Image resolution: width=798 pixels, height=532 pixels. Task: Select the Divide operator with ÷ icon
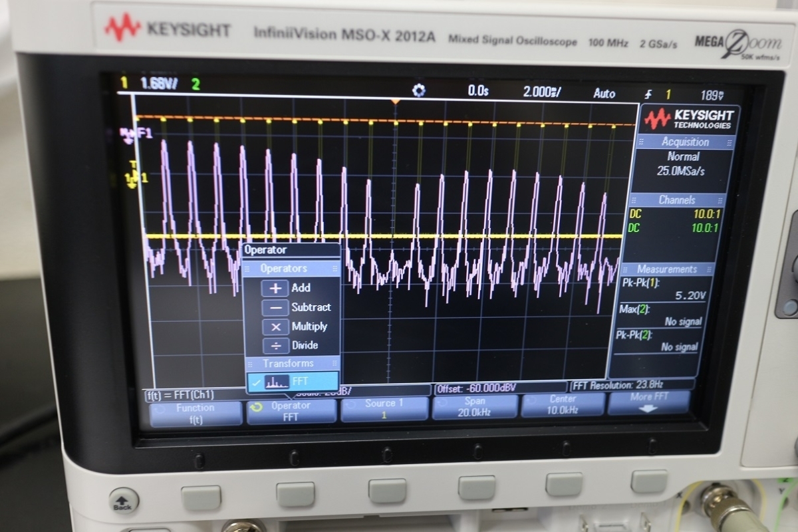click(x=292, y=345)
